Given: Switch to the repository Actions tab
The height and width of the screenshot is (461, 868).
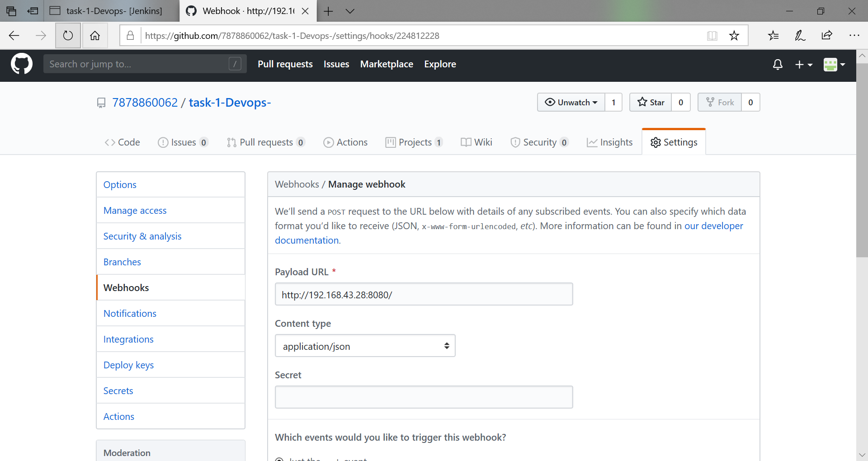Looking at the screenshot, I should coord(346,142).
